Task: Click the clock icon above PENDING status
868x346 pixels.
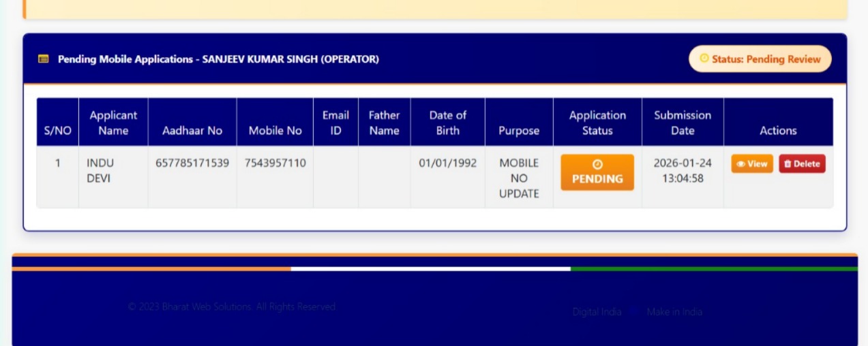Action: point(597,164)
